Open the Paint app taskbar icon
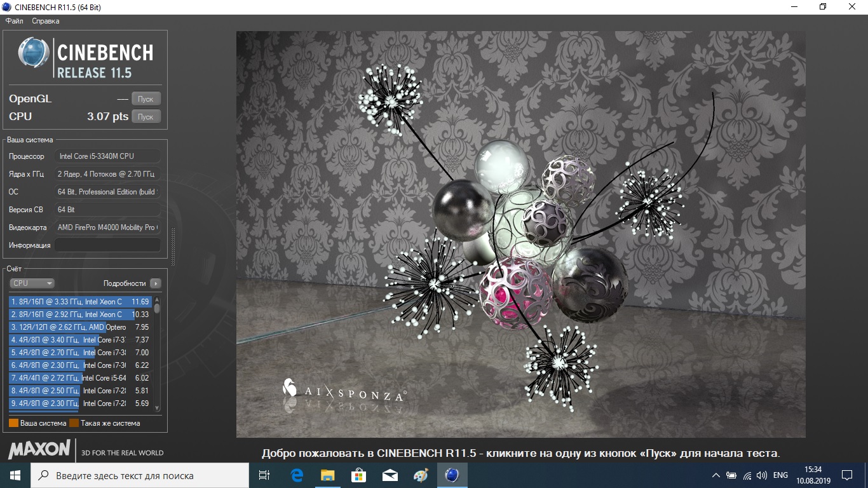868x488 pixels. (x=421, y=475)
